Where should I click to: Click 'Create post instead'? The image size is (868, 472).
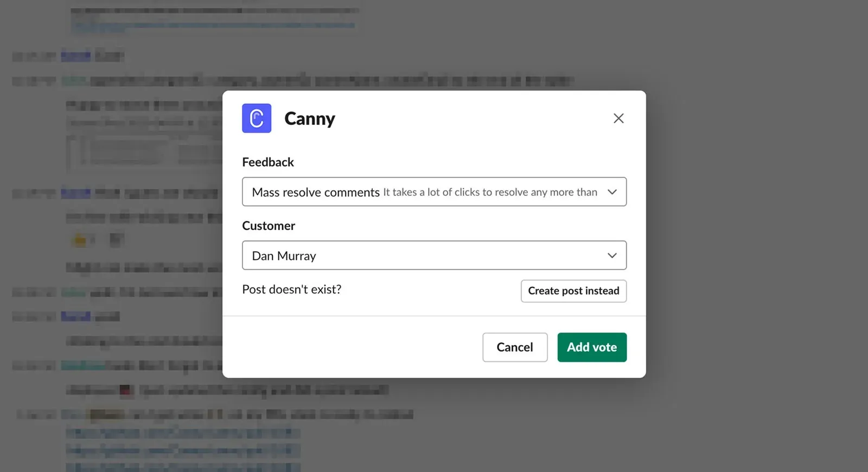573,291
